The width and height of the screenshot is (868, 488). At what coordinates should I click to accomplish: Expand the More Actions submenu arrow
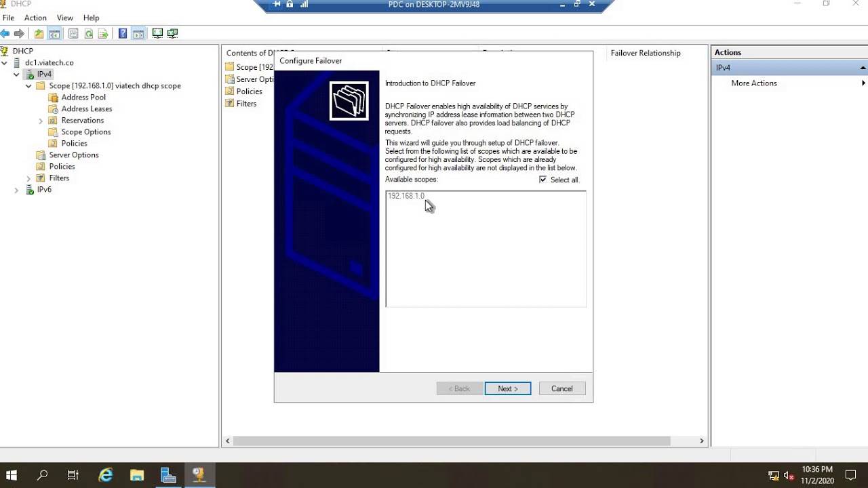coord(863,83)
